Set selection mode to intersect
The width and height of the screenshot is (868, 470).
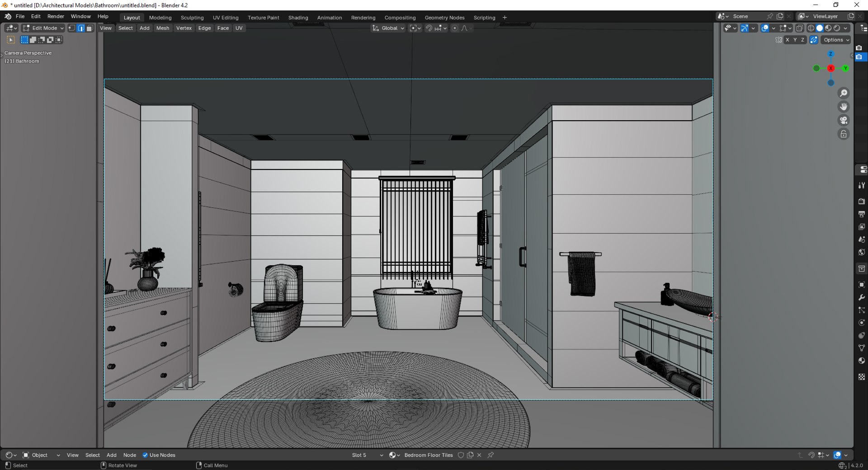(59, 40)
